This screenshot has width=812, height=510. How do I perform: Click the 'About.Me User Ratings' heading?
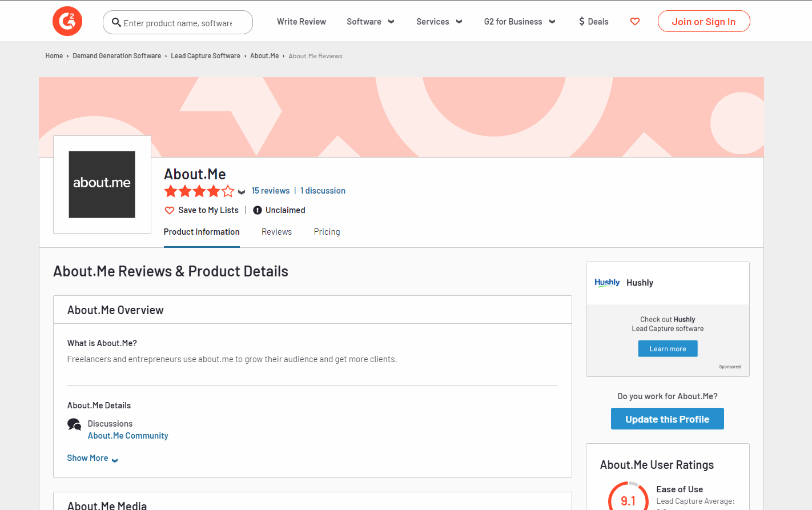pos(657,465)
